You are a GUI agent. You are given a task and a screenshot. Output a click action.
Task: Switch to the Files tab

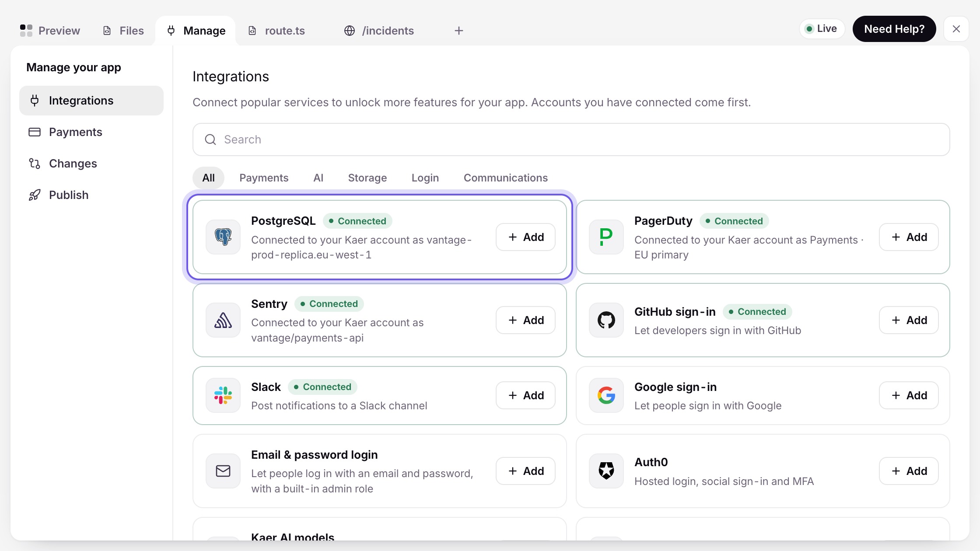123,31
